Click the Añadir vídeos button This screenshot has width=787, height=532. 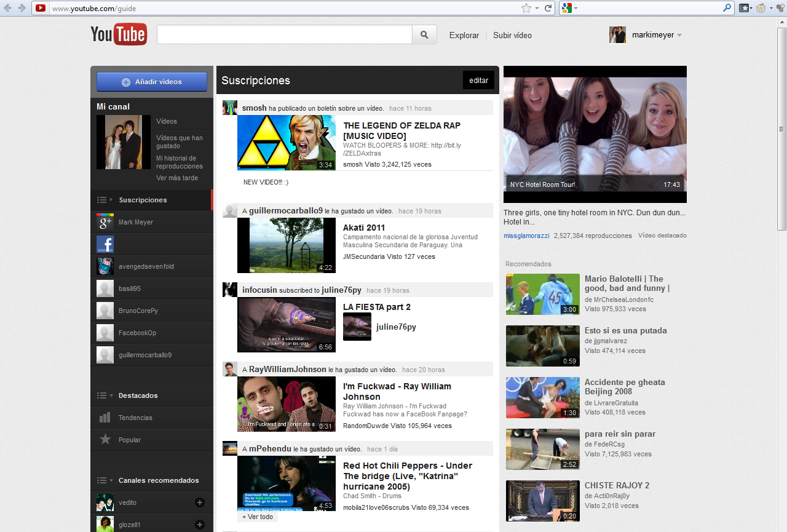point(151,81)
